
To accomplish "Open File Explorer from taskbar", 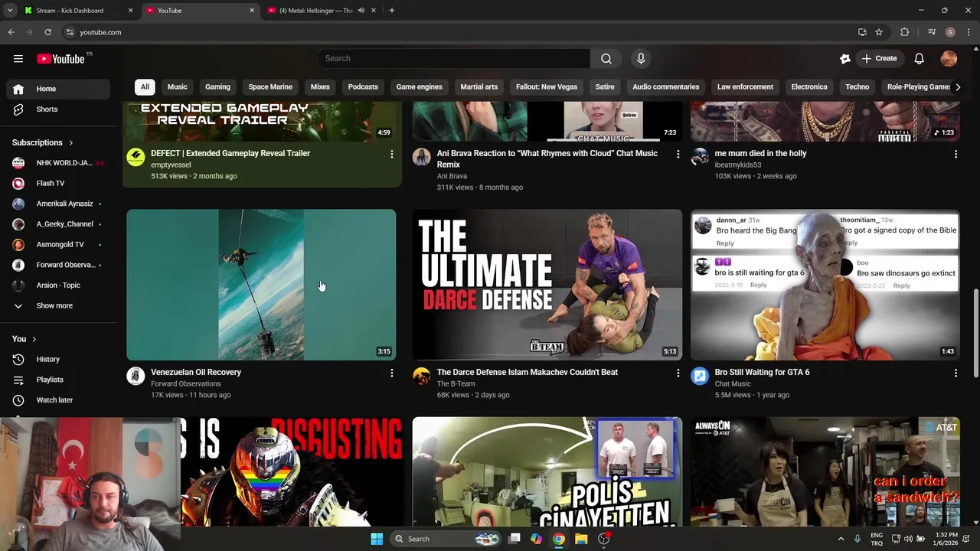I will pos(581,539).
